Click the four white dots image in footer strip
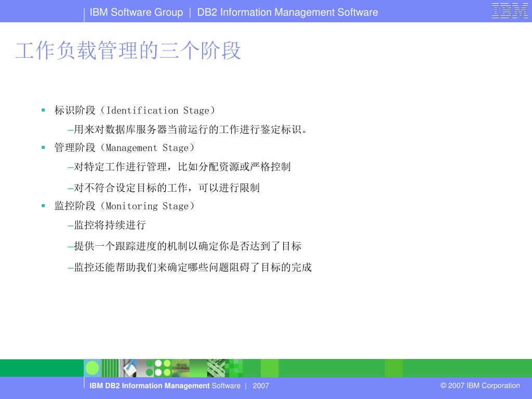Screen dimensions: 532x399 (x=163, y=368)
